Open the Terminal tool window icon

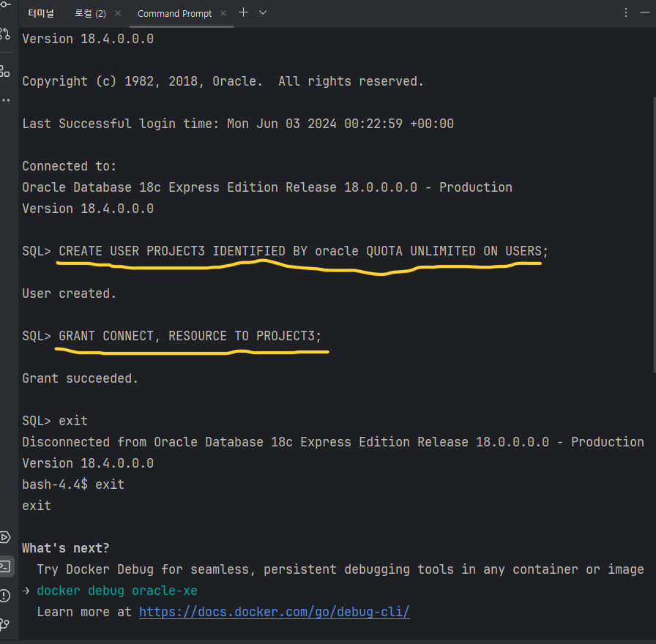(x=5, y=566)
